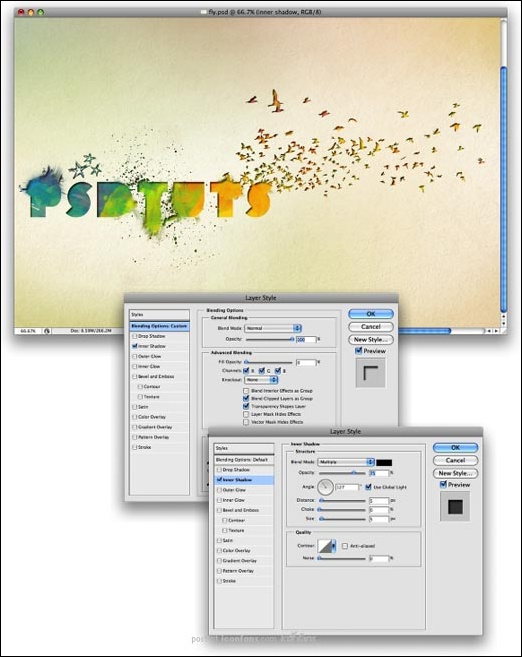The image size is (522, 657).
Task: Check Satin in front Inner Shadow dialog
Action: [219, 541]
